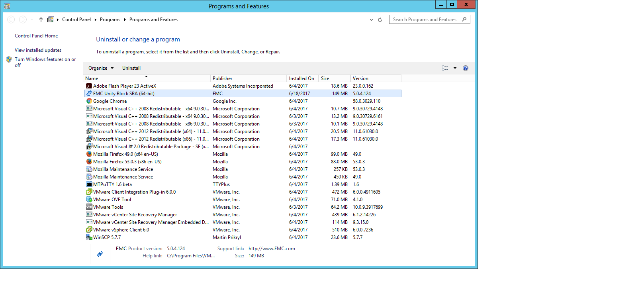
Task: Click the up arrow navigation icon
Action: [x=41, y=20]
